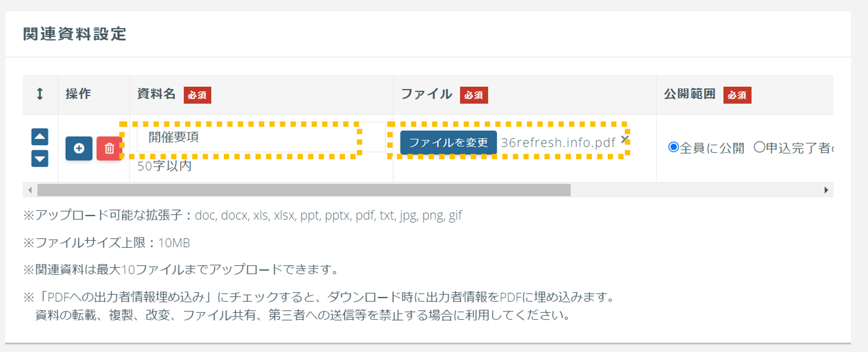Select the 申込完了者 radio button
The width and height of the screenshot is (868, 352).
click(x=759, y=147)
